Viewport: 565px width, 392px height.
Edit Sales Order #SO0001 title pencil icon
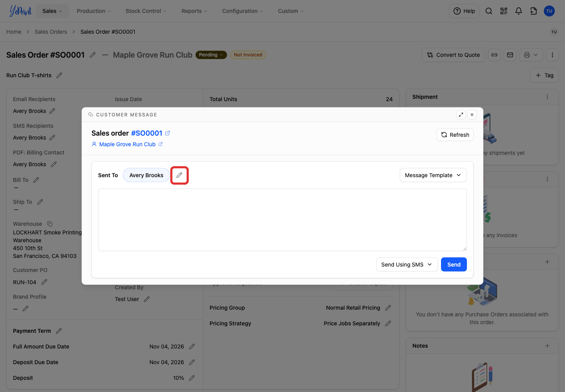point(93,55)
